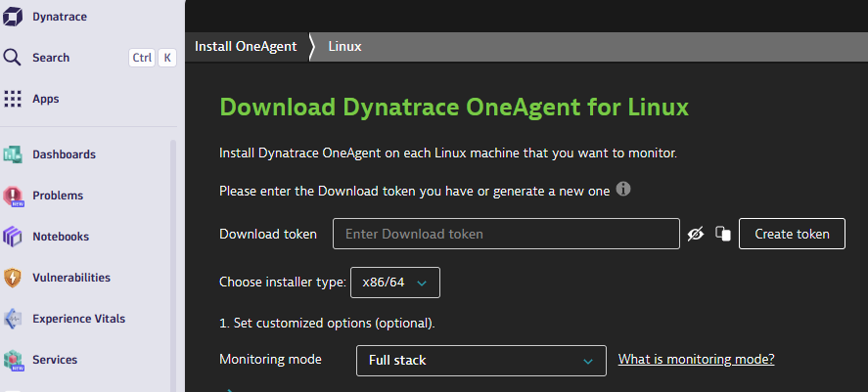The width and height of the screenshot is (868, 392).
Task: Open Search via magnifier icon
Action: [x=13, y=58]
